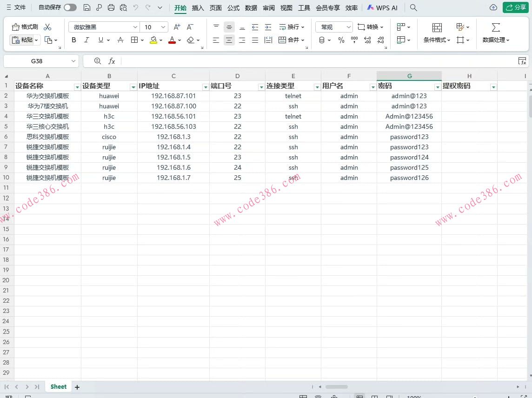Switch to the 插入 ribbon tab
The width and height of the screenshot is (532, 398).
tap(198, 7)
